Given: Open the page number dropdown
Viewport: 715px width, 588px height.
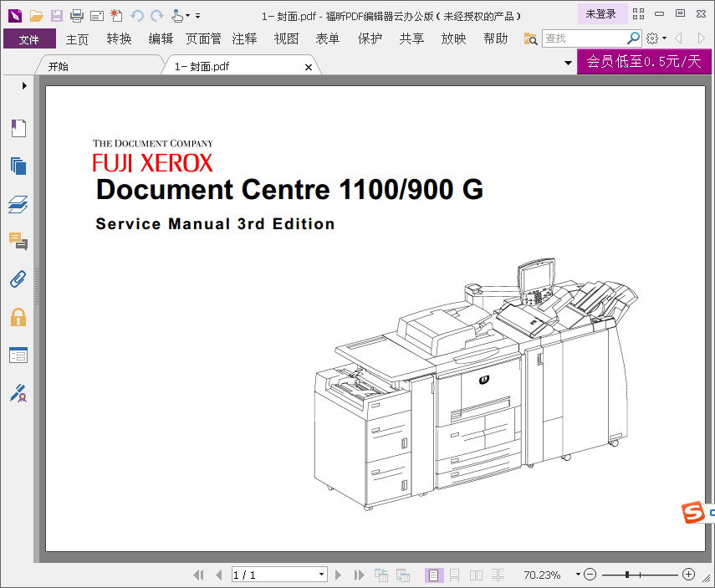Looking at the screenshot, I should 321,575.
